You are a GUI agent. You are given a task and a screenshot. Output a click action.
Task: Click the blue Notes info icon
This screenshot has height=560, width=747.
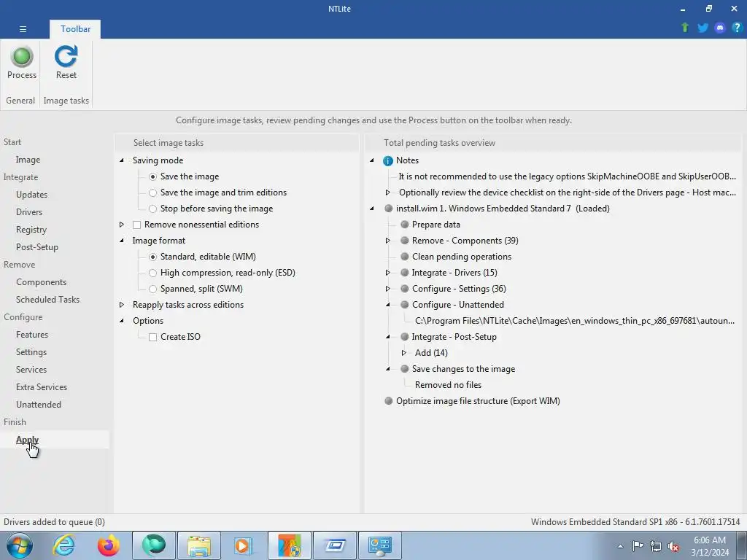(x=388, y=160)
